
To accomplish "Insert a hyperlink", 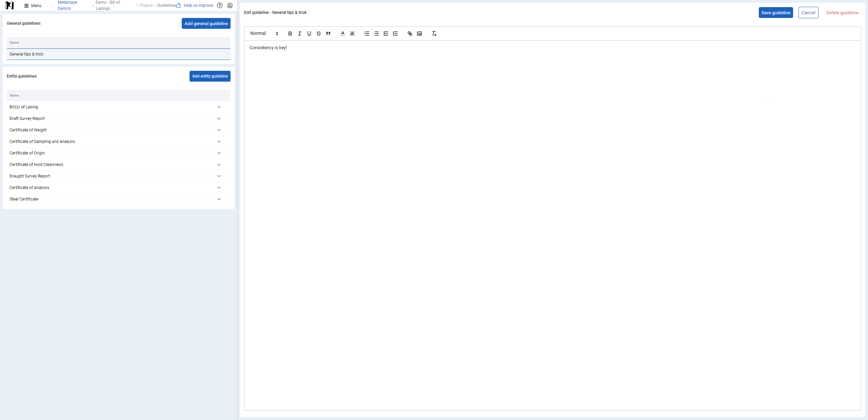I will point(410,34).
